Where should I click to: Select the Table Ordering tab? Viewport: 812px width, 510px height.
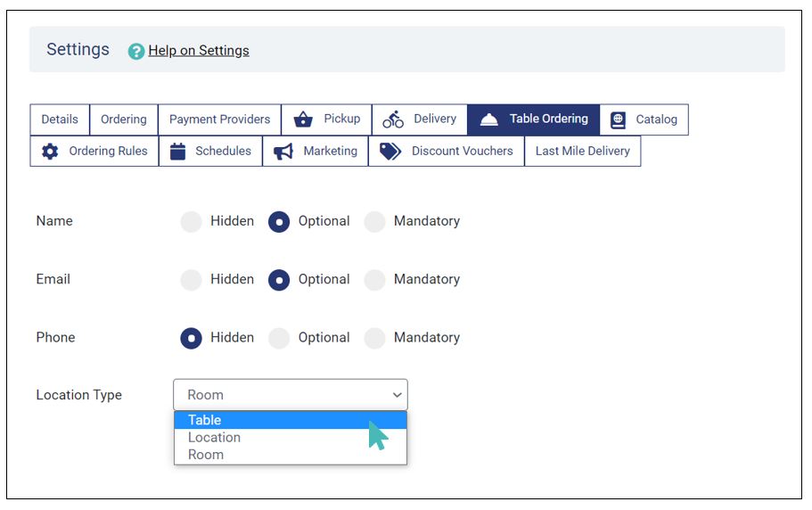[x=533, y=119]
